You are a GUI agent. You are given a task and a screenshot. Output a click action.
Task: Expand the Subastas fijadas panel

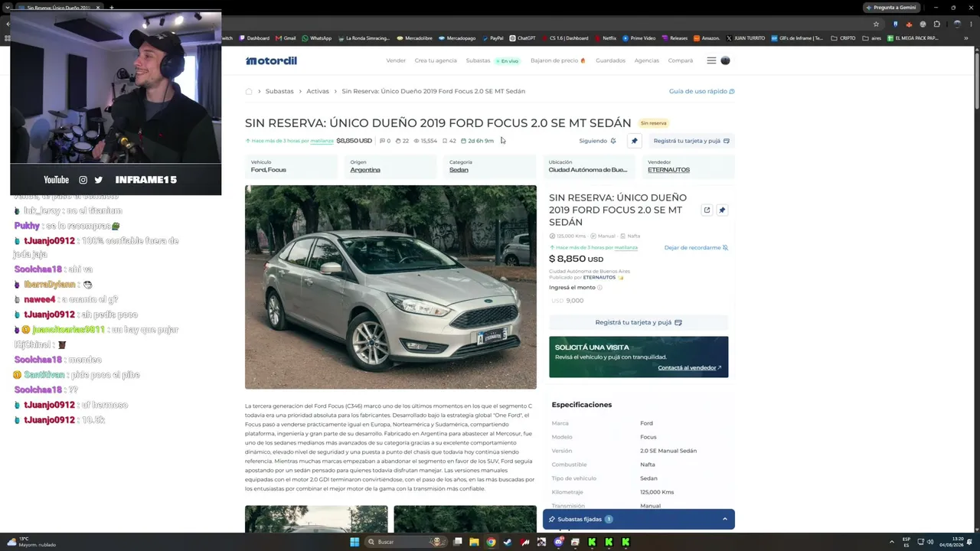pos(639,520)
